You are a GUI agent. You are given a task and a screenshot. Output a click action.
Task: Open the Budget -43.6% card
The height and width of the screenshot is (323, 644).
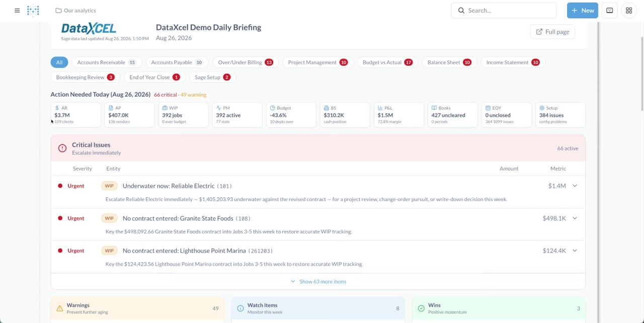[x=291, y=115]
